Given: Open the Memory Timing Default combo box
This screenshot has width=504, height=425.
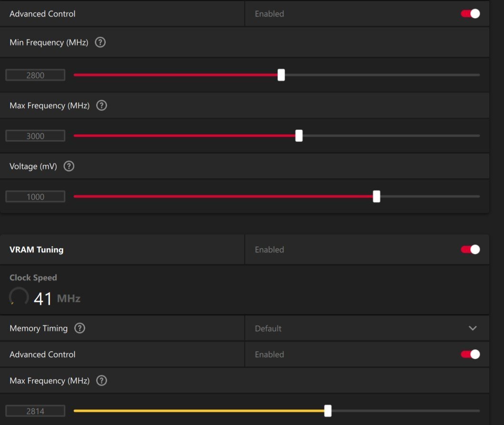Looking at the screenshot, I should click(367, 328).
